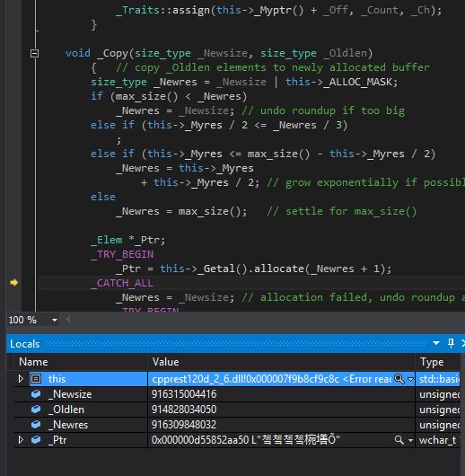The height and width of the screenshot is (476, 465).
Task: Open text visualizer magnifier for _Ptr
Action: (399, 440)
